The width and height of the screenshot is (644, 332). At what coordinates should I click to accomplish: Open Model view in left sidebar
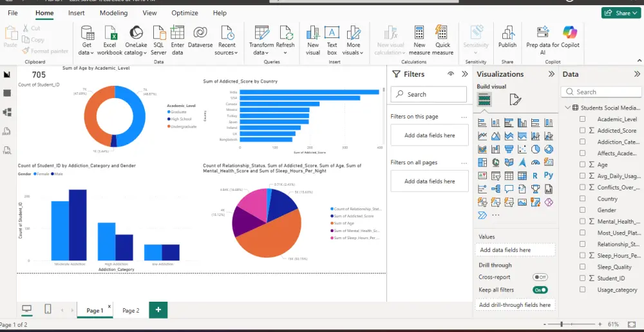click(x=7, y=112)
